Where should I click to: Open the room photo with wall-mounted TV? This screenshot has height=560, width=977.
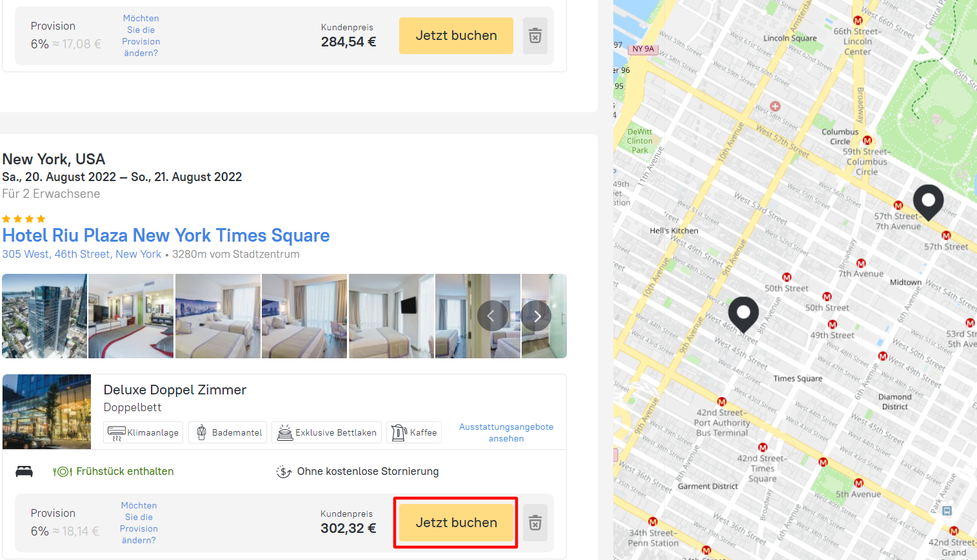tap(391, 316)
